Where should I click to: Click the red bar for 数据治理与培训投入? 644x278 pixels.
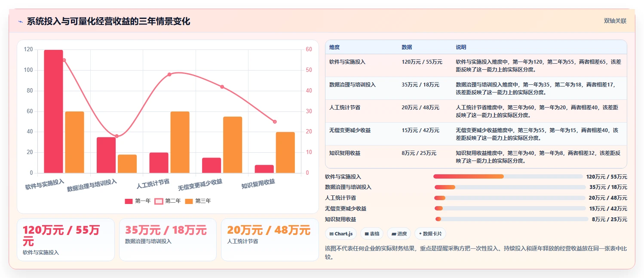tap(106, 155)
